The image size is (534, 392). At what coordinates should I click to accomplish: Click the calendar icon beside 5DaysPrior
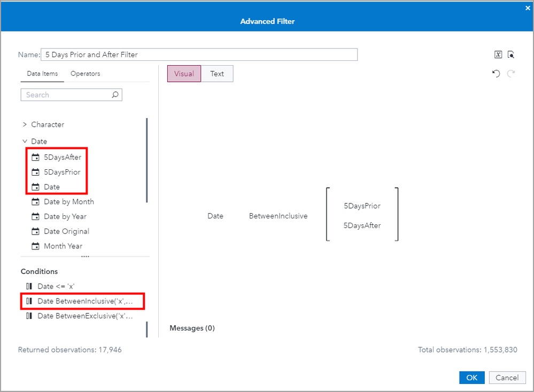35,172
